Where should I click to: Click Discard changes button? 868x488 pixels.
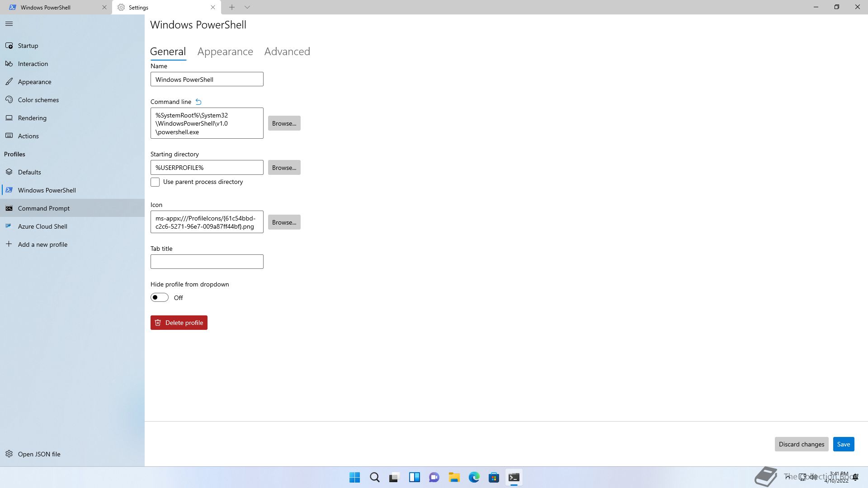802,444
